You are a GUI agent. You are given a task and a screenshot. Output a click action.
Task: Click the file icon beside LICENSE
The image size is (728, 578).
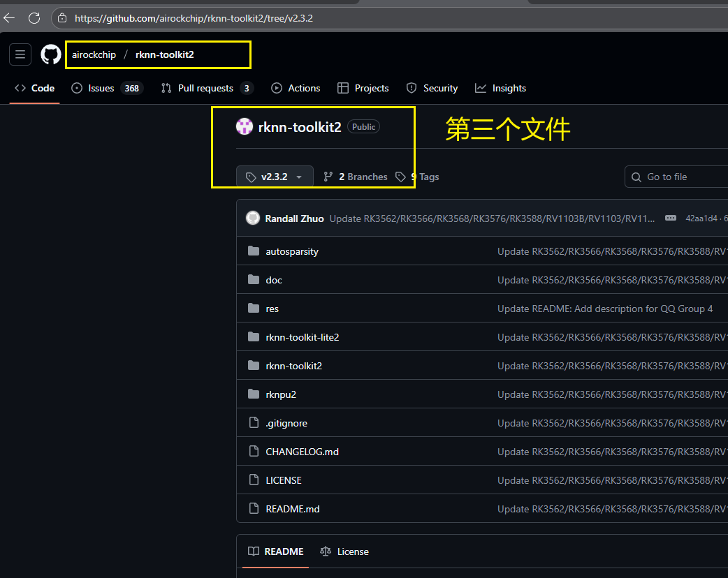click(254, 480)
